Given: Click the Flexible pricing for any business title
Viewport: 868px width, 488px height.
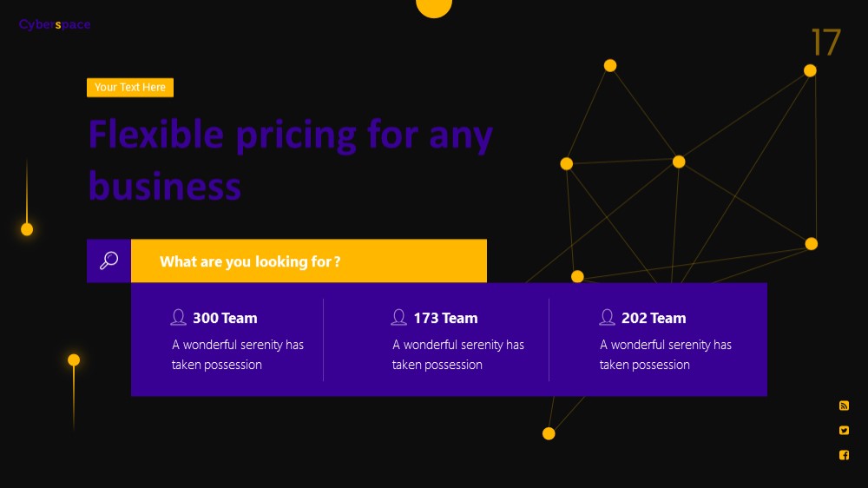Looking at the screenshot, I should [291, 160].
